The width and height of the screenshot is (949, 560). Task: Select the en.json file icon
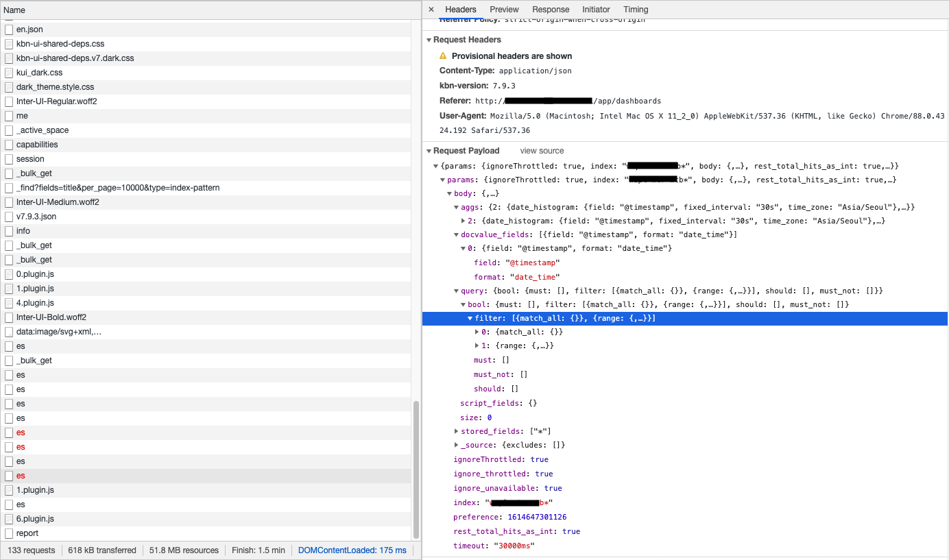pyautogui.click(x=9, y=30)
